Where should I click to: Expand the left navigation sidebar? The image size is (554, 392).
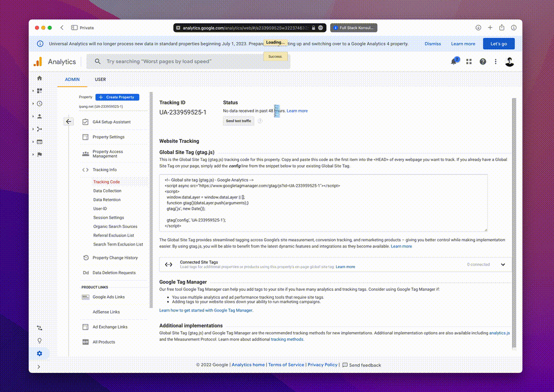click(39, 367)
